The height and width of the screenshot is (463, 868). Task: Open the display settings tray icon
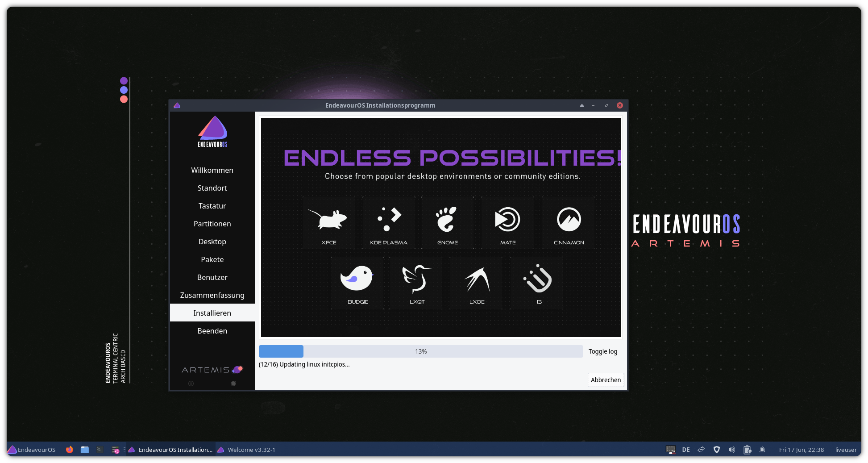coord(671,450)
